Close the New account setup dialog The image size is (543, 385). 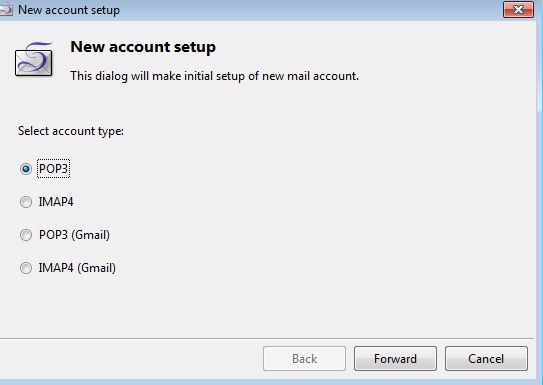(x=518, y=9)
